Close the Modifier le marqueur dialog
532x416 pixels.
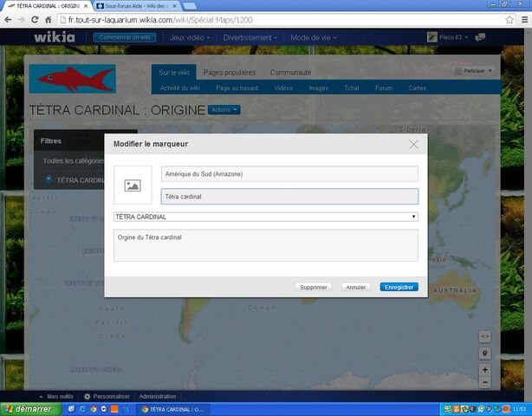tap(413, 145)
